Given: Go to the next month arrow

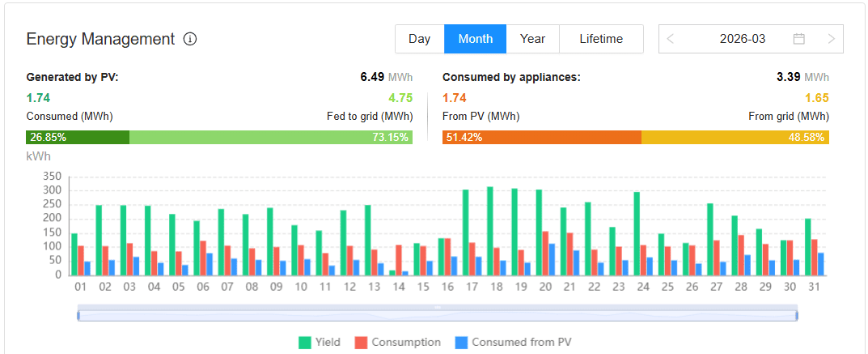Looking at the screenshot, I should tap(831, 39).
